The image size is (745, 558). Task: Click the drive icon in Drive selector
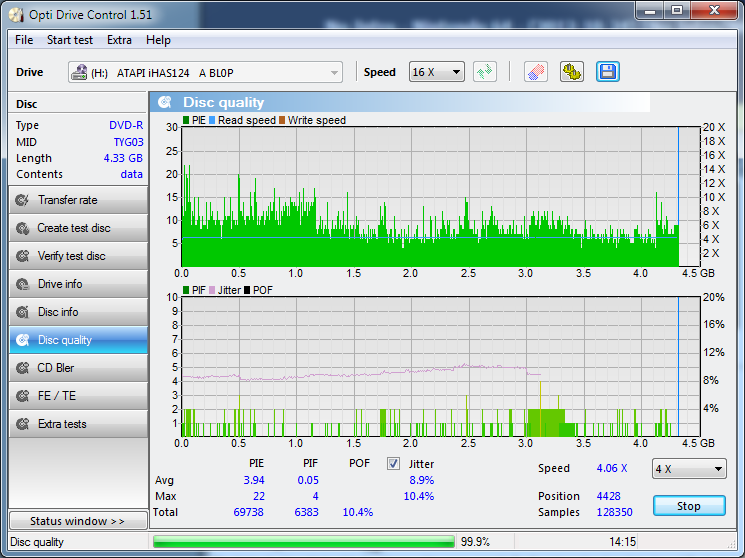click(79, 73)
